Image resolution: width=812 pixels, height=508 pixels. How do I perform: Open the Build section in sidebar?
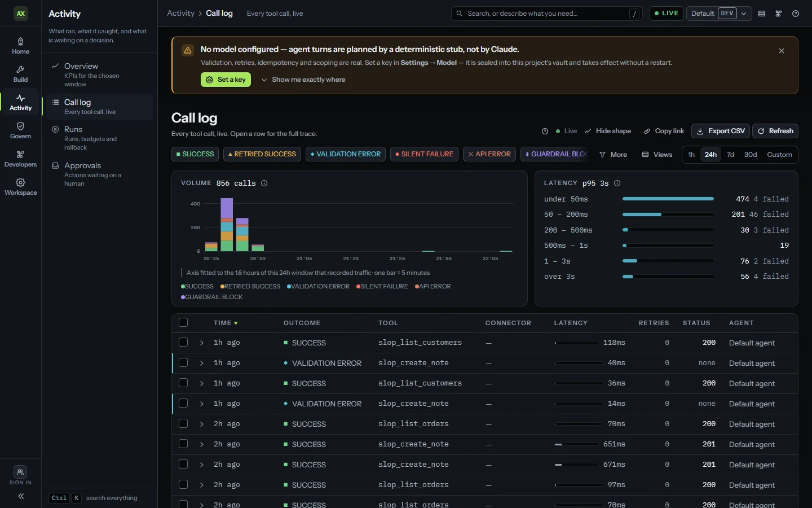point(20,74)
